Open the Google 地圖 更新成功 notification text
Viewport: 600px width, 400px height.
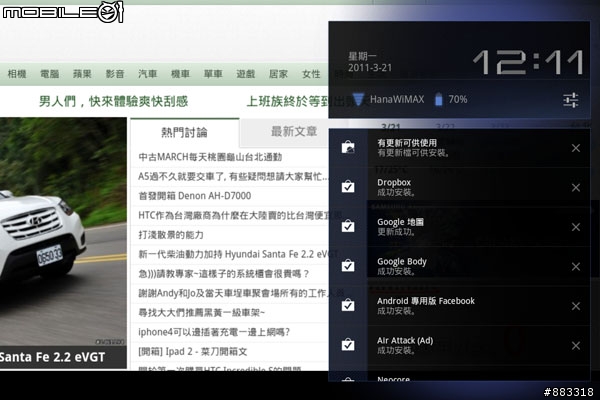coord(400,227)
